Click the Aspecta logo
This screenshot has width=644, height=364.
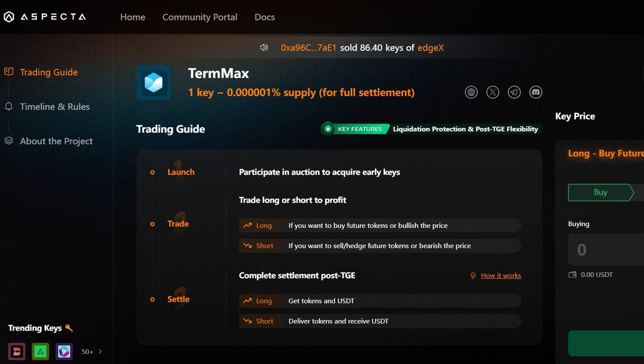click(x=45, y=17)
